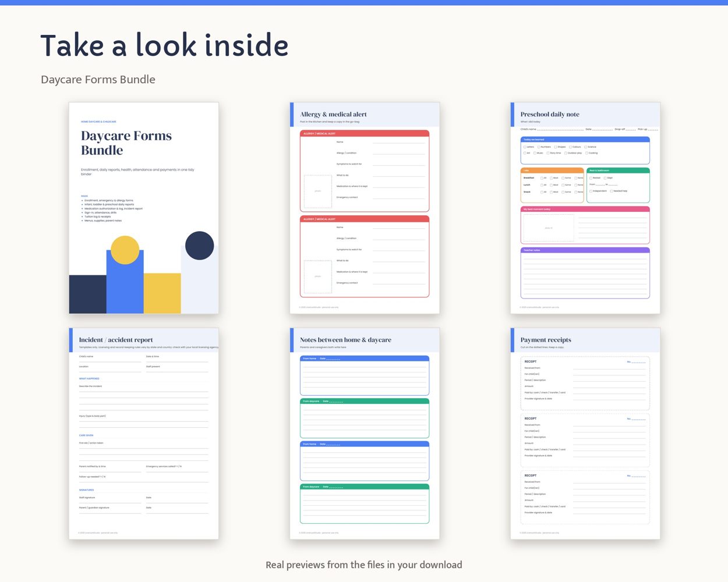Image resolution: width=728 pixels, height=582 pixels.
Task: Click the "Snack" row label
Action: coord(527,191)
